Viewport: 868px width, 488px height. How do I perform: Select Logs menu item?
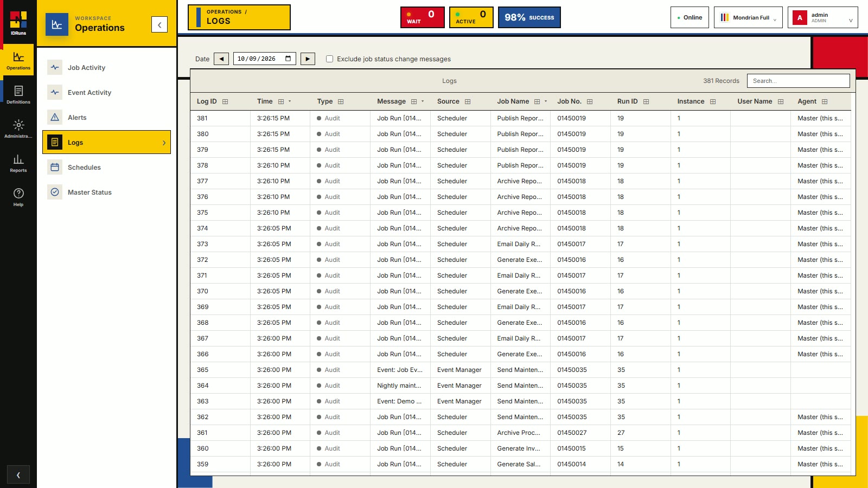(106, 142)
